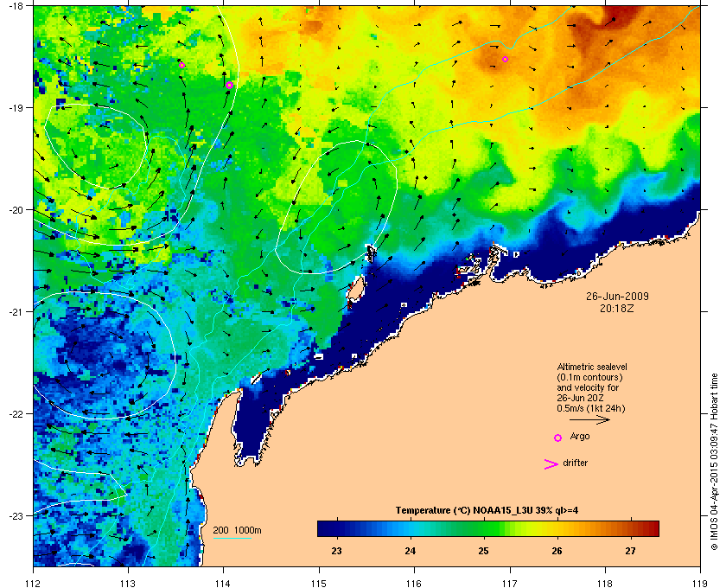Click the latitude -19 axis label
The height and width of the screenshot is (588, 726).
point(16,108)
